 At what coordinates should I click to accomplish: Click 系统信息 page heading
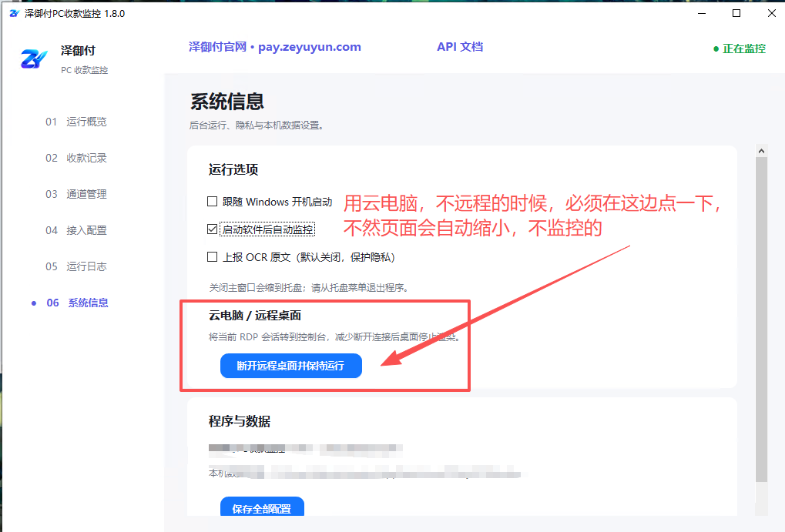[226, 102]
